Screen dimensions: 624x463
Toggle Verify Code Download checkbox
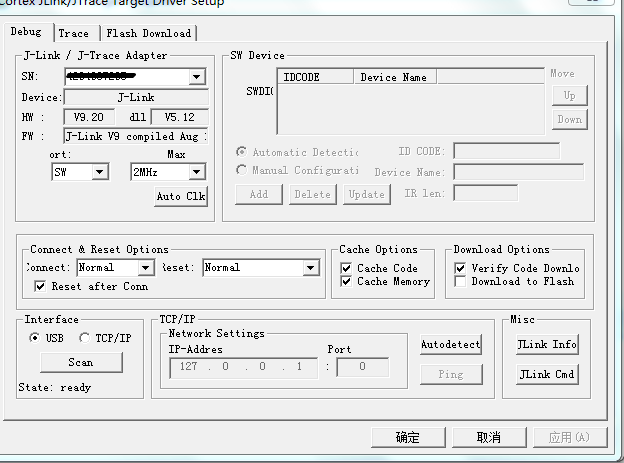[x=460, y=268]
